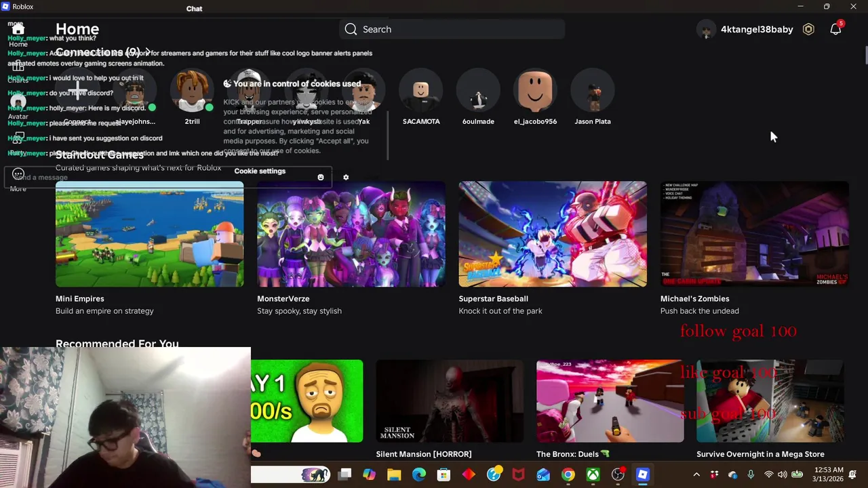The height and width of the screenshot is (488, 868).
Task: Click the Roblox taskbar icon
Action: [643, 474]
